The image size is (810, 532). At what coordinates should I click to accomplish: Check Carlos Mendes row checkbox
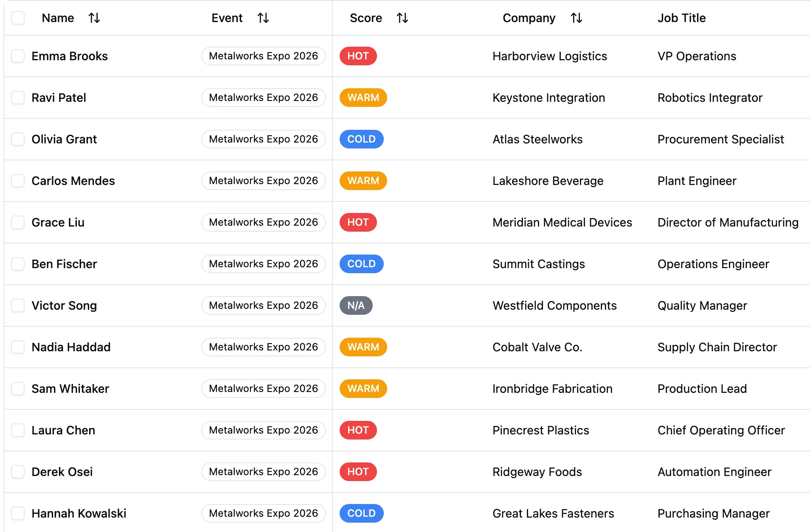point(18,181)
